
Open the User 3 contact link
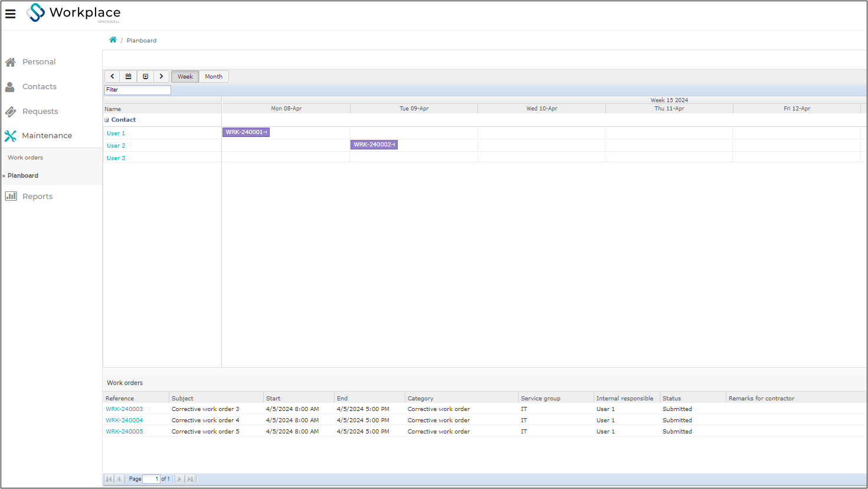tap(116, 158)
